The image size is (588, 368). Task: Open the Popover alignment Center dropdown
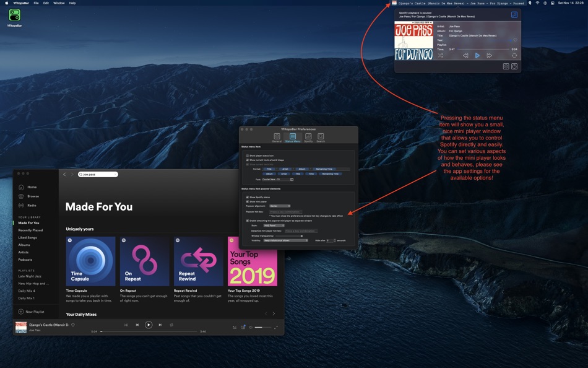[280, 206]
